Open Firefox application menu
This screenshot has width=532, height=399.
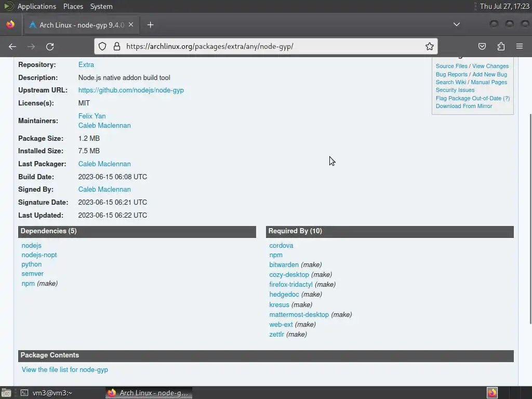click(520, 46)
